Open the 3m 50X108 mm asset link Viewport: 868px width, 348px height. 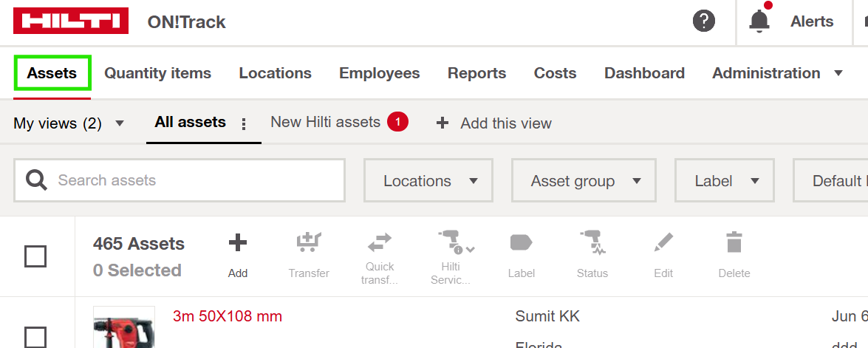pos(228,316)
